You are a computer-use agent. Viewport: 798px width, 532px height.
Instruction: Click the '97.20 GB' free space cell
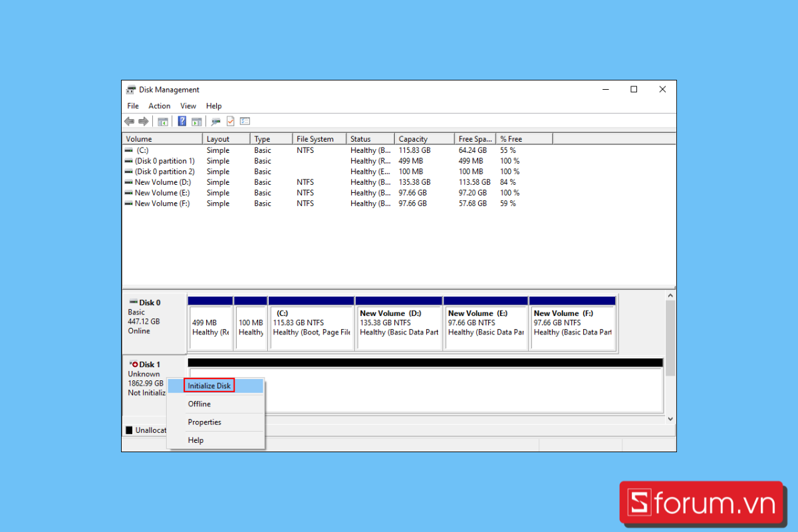tap(473, 193)
